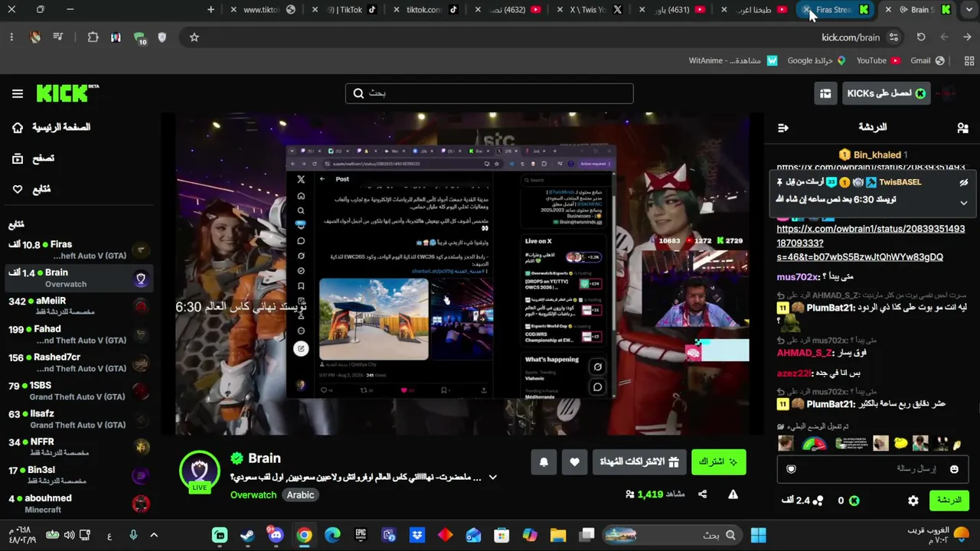Enable notifications with the bell button
The width and height of the screenshot is (980, 551).
544,462
